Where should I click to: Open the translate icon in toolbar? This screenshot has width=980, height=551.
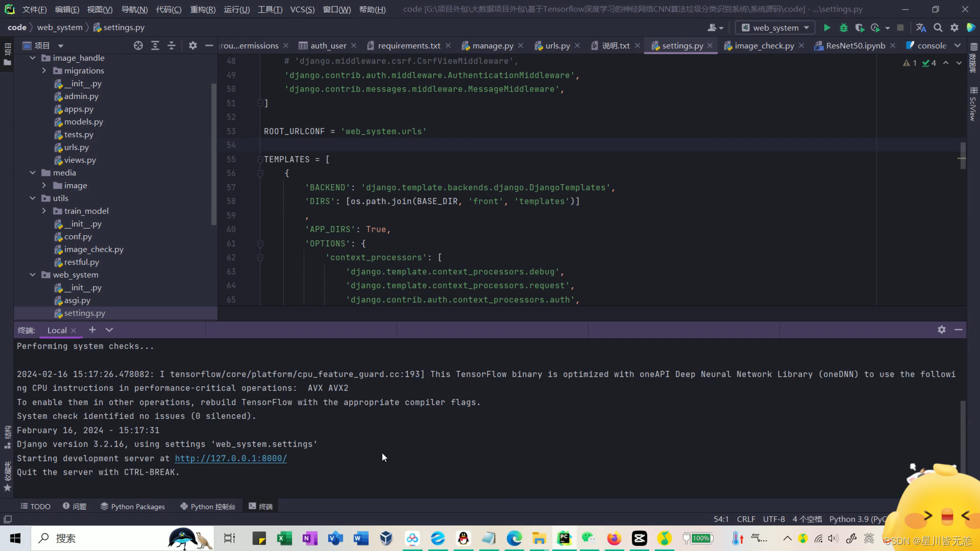[x=920, y=28]
